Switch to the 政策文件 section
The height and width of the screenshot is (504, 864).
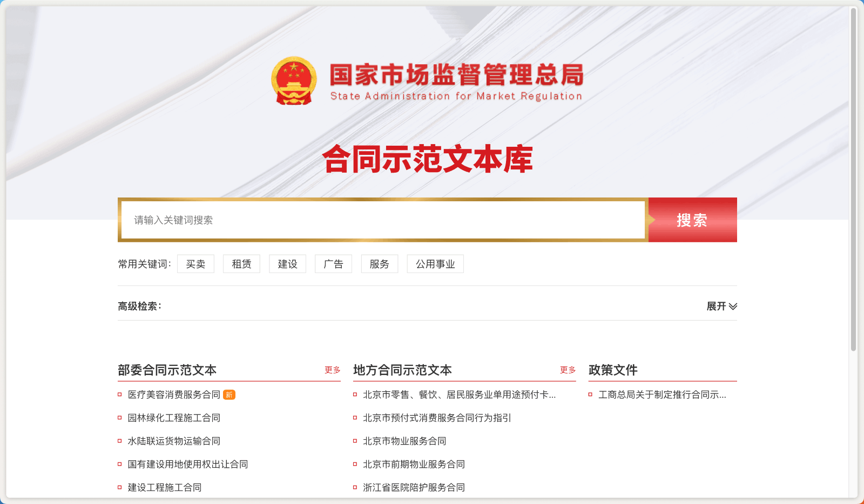click(x=613, y=371)
